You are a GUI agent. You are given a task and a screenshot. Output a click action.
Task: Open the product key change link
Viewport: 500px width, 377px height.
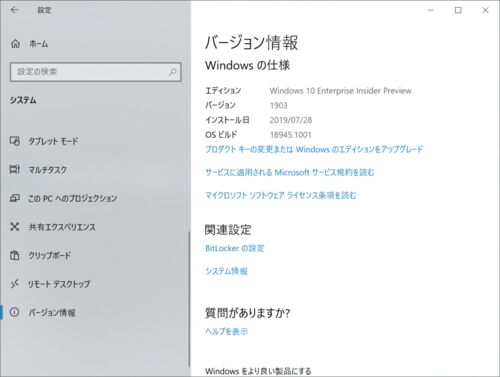coord(314,149)
